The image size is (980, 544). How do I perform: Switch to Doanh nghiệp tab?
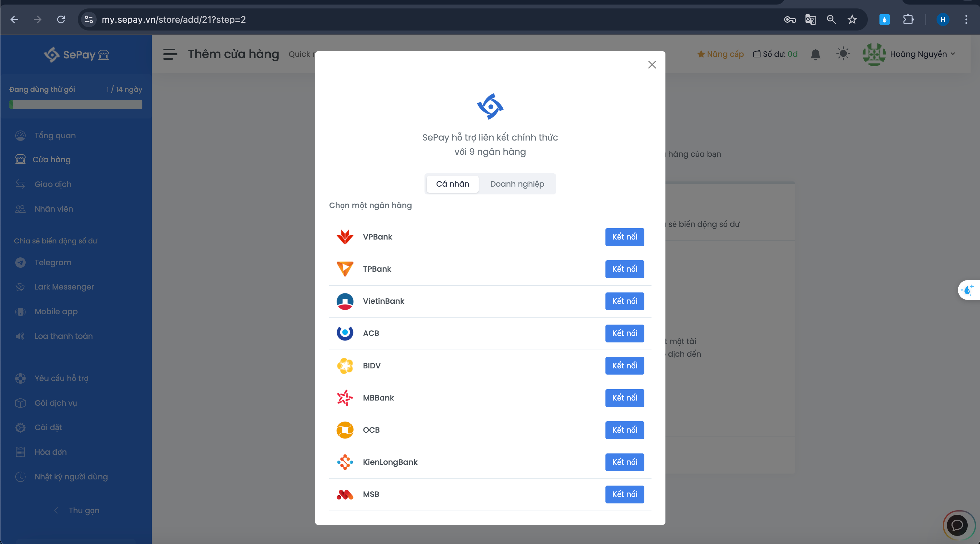[x=517, y=184]
